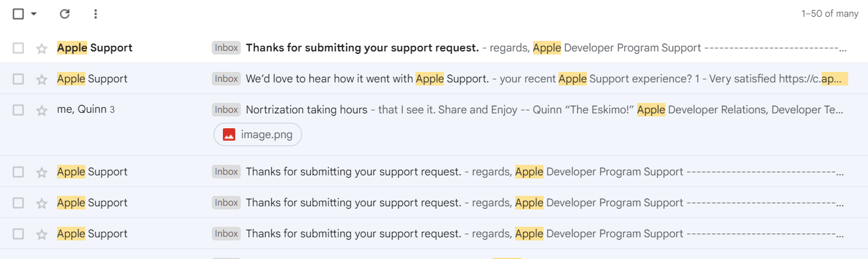Click the red image icon in attachment chip

229,134
